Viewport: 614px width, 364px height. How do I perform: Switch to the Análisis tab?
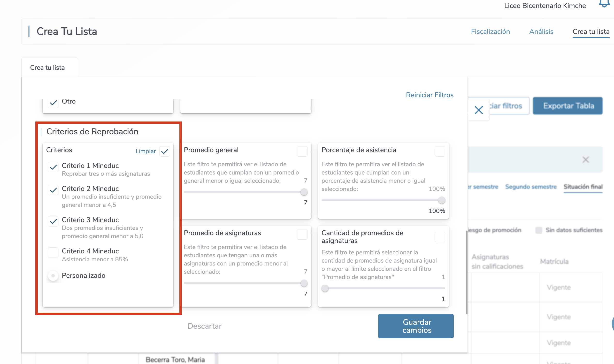[541, 32]
